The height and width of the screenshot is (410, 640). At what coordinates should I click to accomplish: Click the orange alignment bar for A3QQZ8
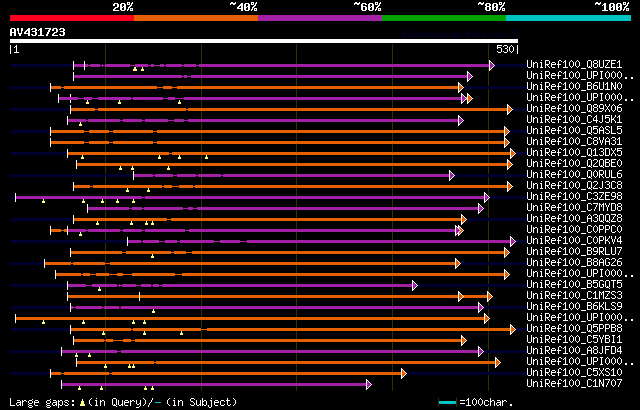coord(267,219)
